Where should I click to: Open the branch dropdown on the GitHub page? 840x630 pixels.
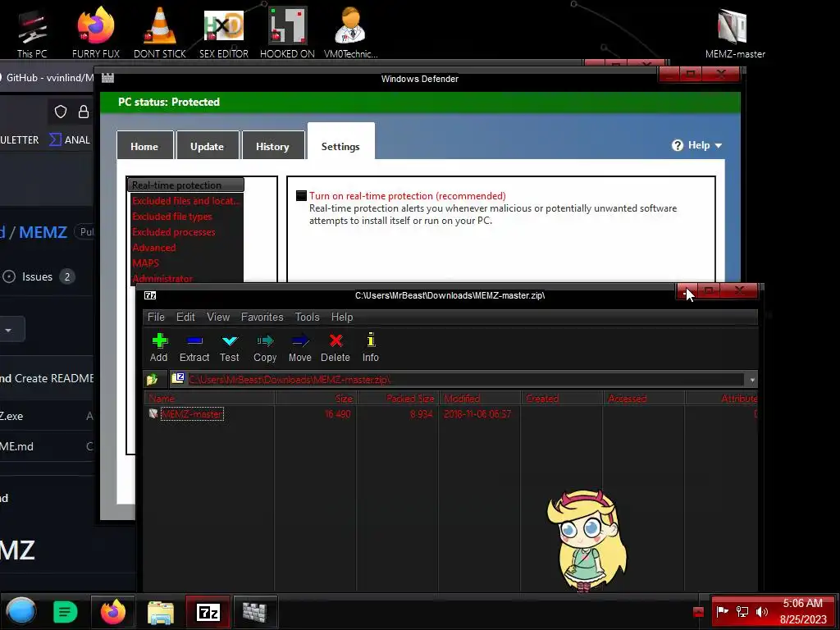pos(9,330)
